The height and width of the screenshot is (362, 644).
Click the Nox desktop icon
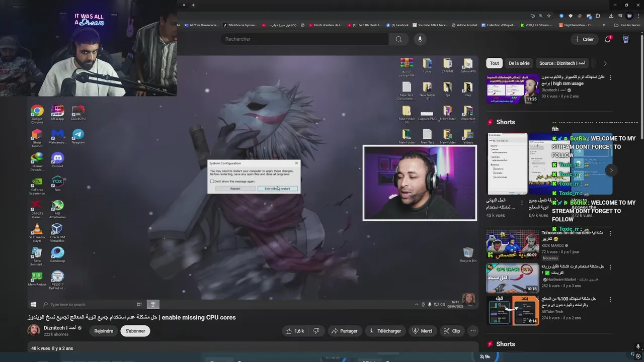pyautogui.click(x=57, y=184)
